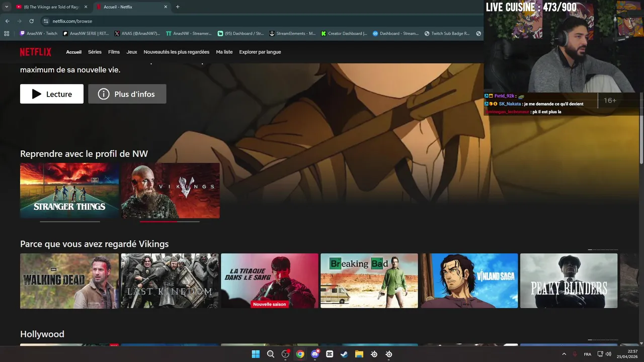This screenshot has width=644, height=362.
Task: Open CapCut from the taskbar
Action: [330, 354]
